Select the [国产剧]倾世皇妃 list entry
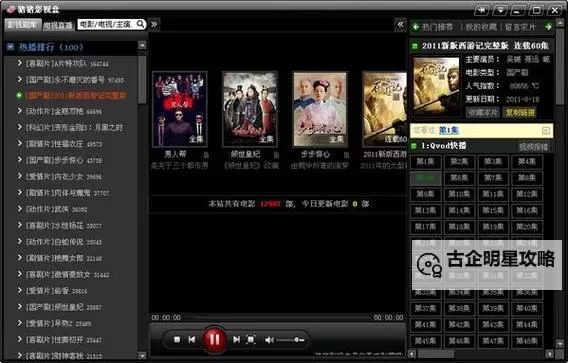This screenshot has width=568, height=363. click(x=64, y=307)
